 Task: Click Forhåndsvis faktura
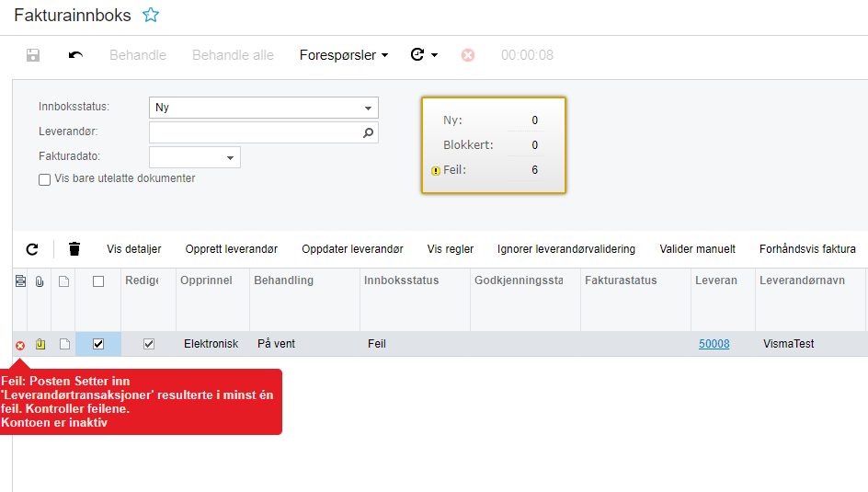tap(807, 249)
